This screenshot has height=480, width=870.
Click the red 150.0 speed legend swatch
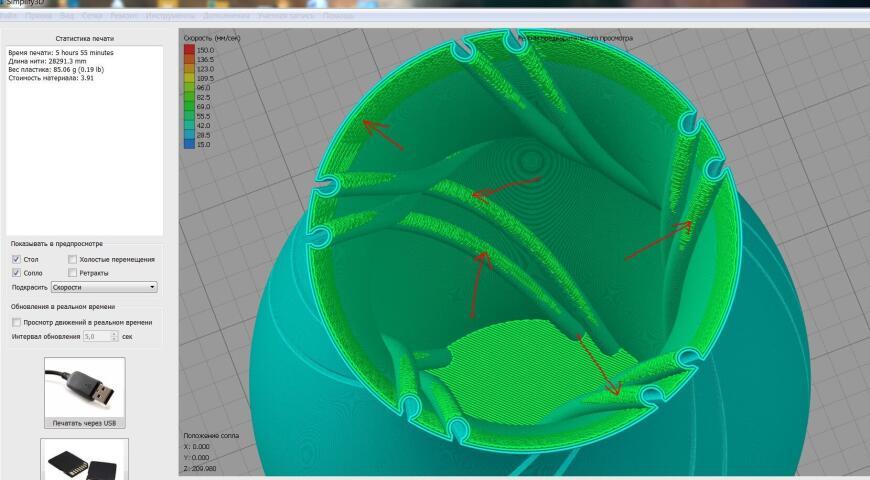pyautogui.click(x=189, y=49)
